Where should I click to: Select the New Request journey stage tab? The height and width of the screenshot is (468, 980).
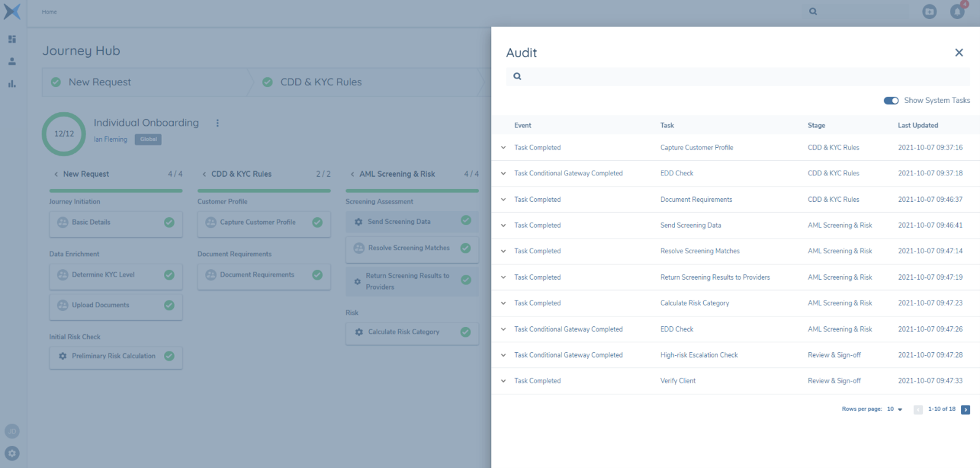click(x=99, y=82)
